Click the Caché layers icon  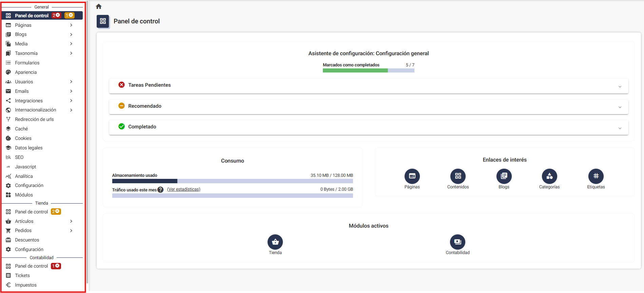pyautogui.click(x=8, y=129)
